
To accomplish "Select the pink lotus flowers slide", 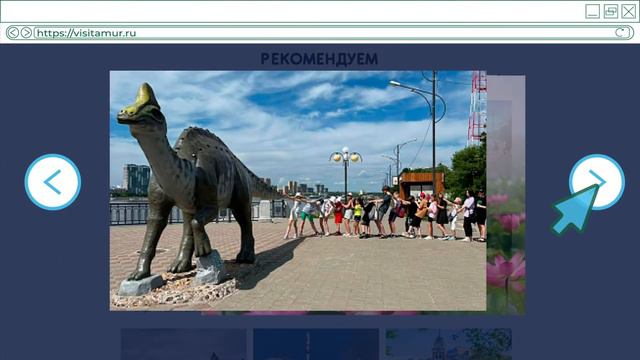I will click(506, 195).
